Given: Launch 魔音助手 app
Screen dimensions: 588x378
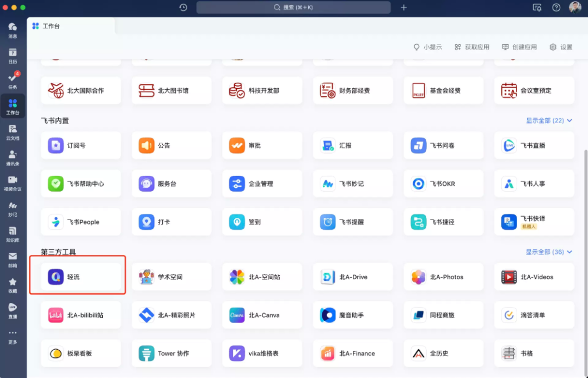Looking at the screenshot, I should (353, 315).
